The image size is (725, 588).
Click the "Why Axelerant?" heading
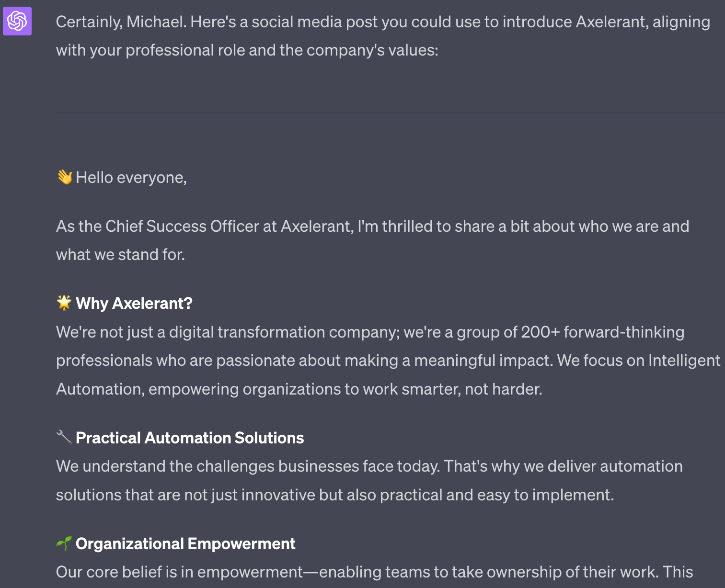[134, 303]
